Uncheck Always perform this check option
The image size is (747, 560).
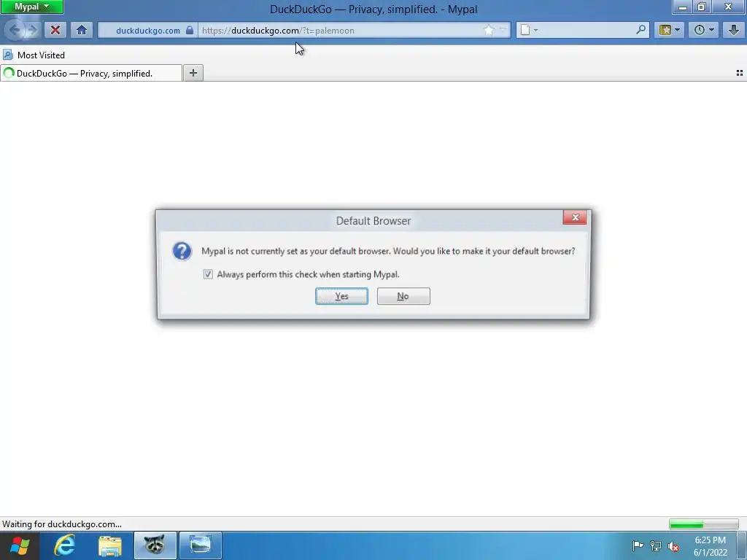coord(208,274)
